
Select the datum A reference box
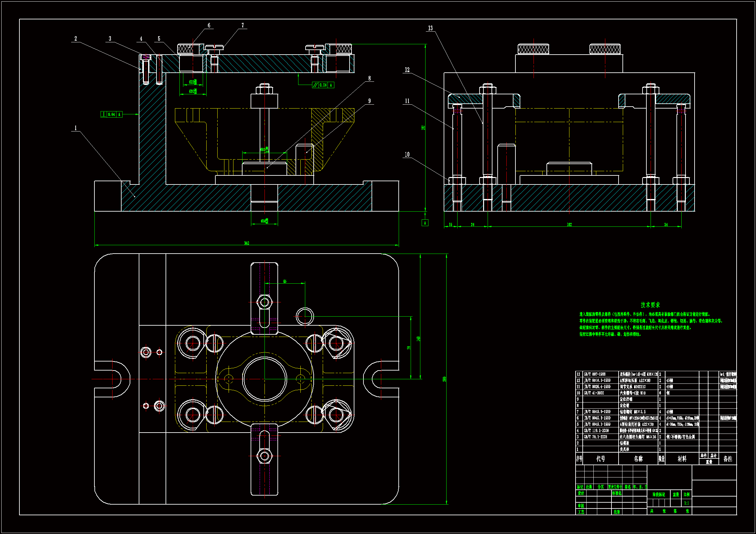point(425,223)
